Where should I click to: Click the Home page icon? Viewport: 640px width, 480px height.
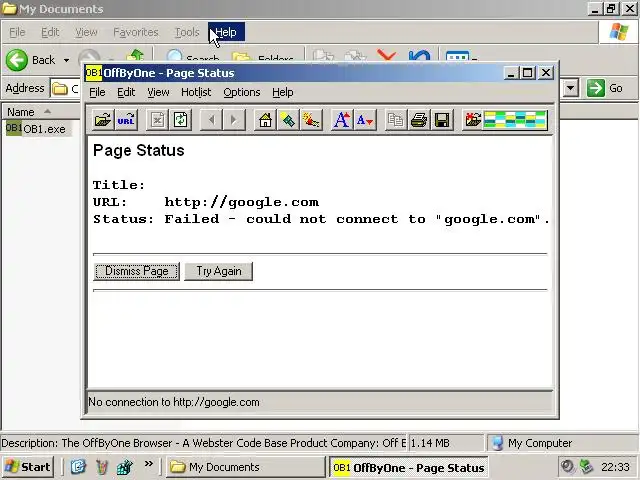pyautogui.click(x=265, y=120)
